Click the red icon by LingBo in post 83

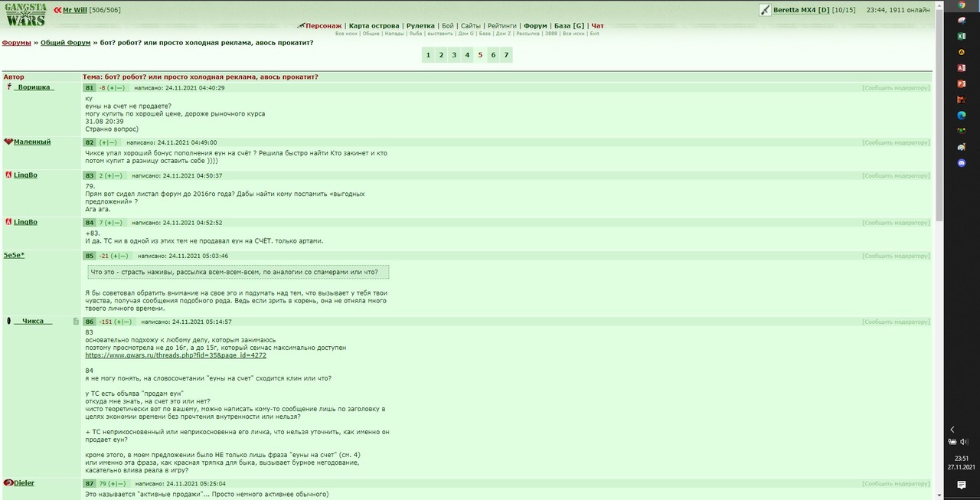pyautogui.click(x=8, y=175)
